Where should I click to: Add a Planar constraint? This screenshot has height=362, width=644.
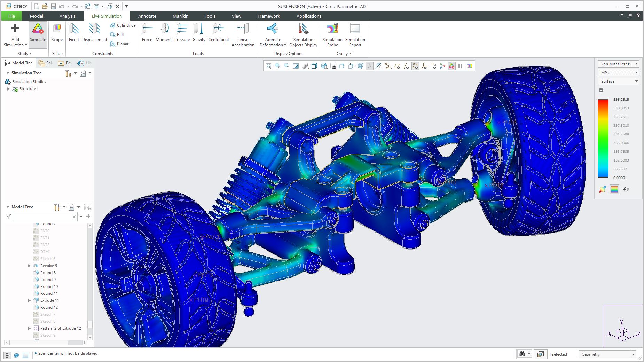[x=119, y=44]
